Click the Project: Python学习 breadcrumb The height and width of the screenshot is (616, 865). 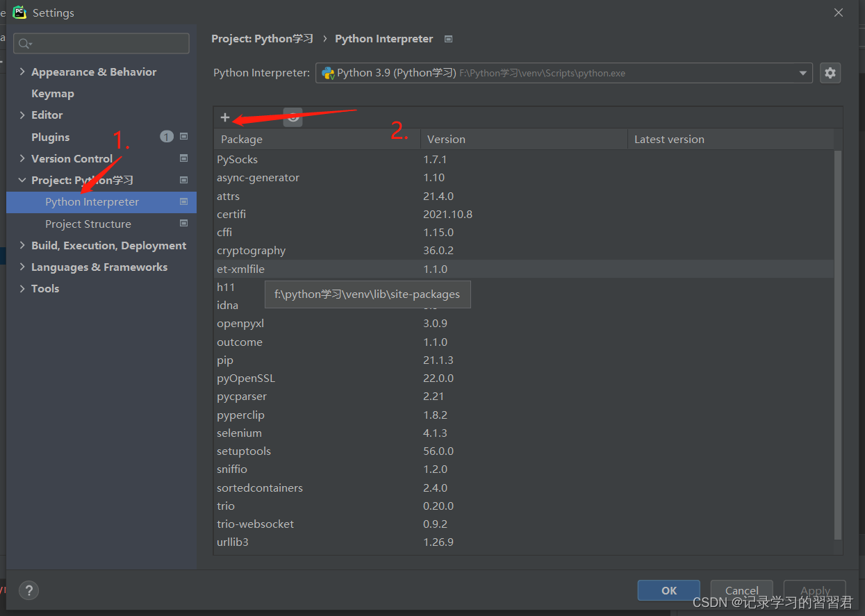click(x=263, y=39)
